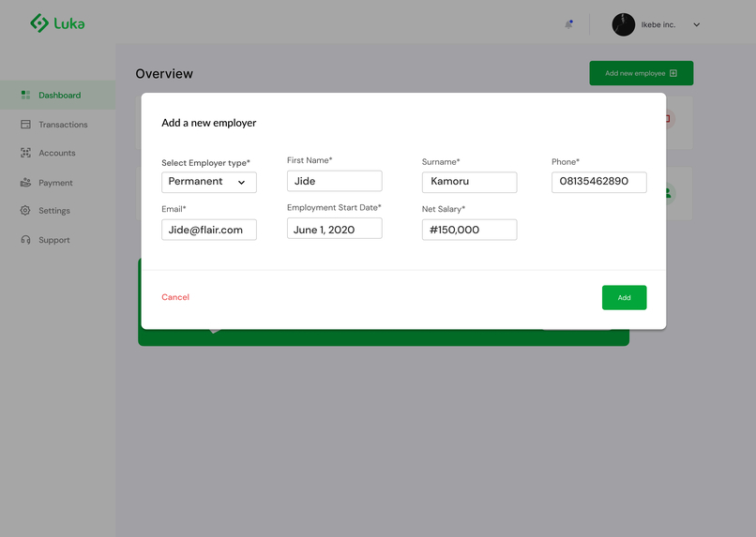This screenshot has height=537, width=756.
Task: Open the Support menu item
Action: point(54,240)
